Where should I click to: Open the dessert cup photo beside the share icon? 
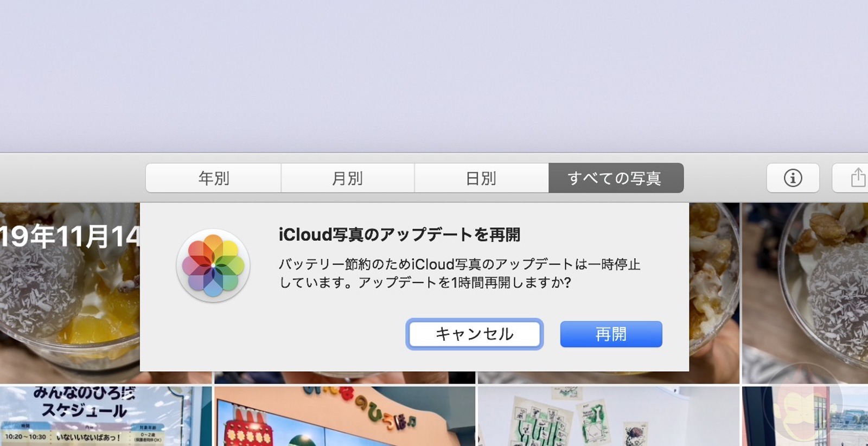click(x=805, y=293)
